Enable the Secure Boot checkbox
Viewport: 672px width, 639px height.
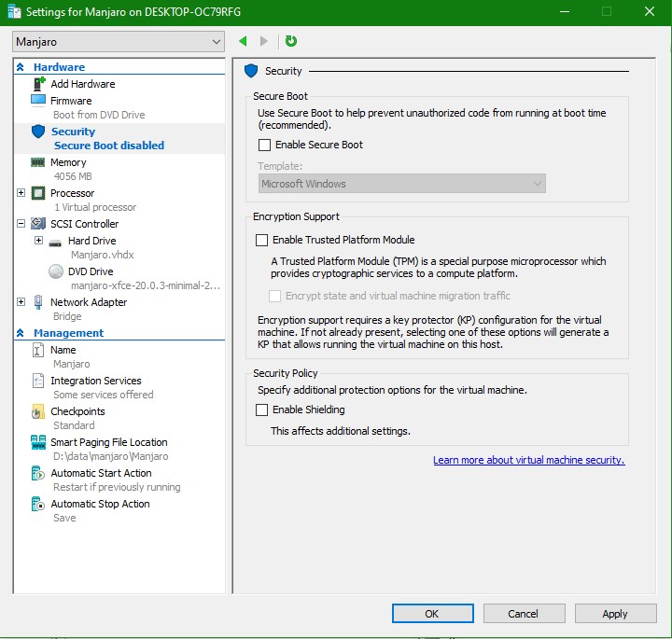[265, 146]
